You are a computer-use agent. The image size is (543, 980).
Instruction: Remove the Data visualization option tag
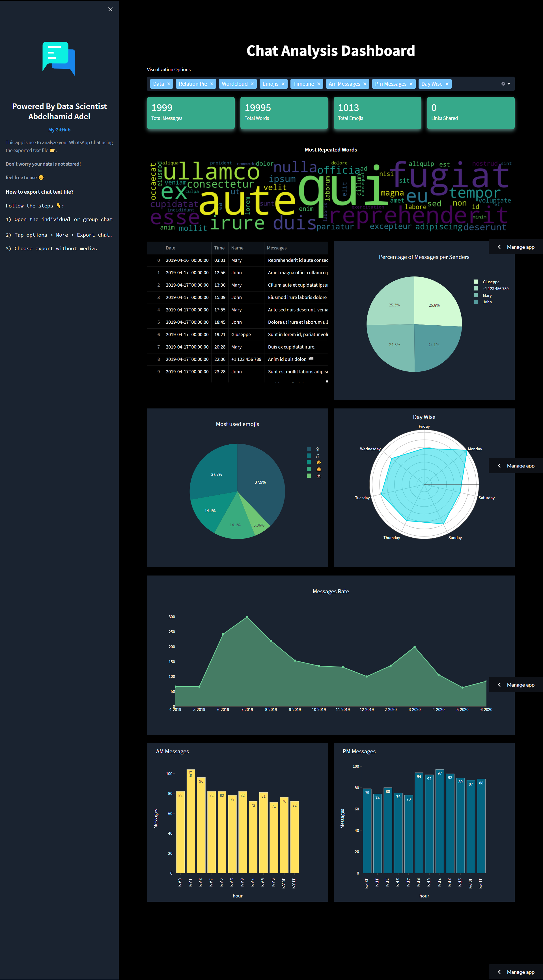pos(168,84)
